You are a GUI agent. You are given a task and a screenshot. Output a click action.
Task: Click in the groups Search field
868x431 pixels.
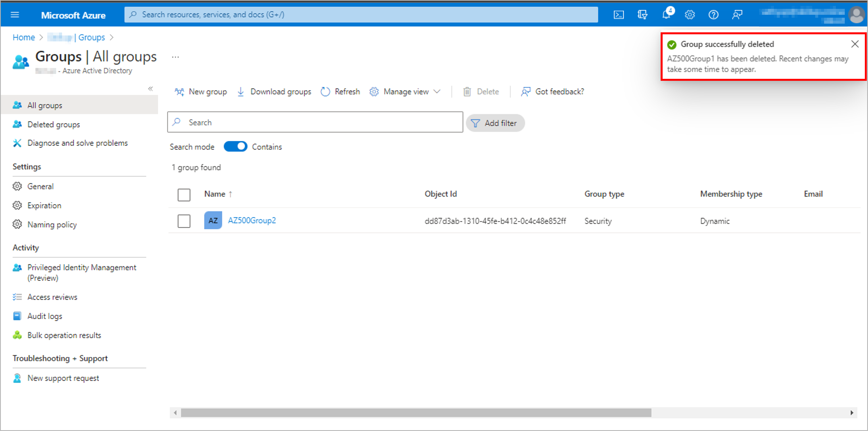pyautogui.click(x=315, y=122)
